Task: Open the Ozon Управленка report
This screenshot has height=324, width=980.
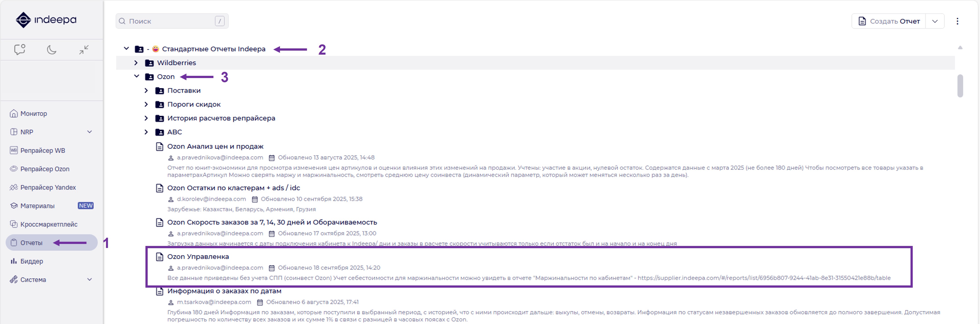Action: click(198, 257)
